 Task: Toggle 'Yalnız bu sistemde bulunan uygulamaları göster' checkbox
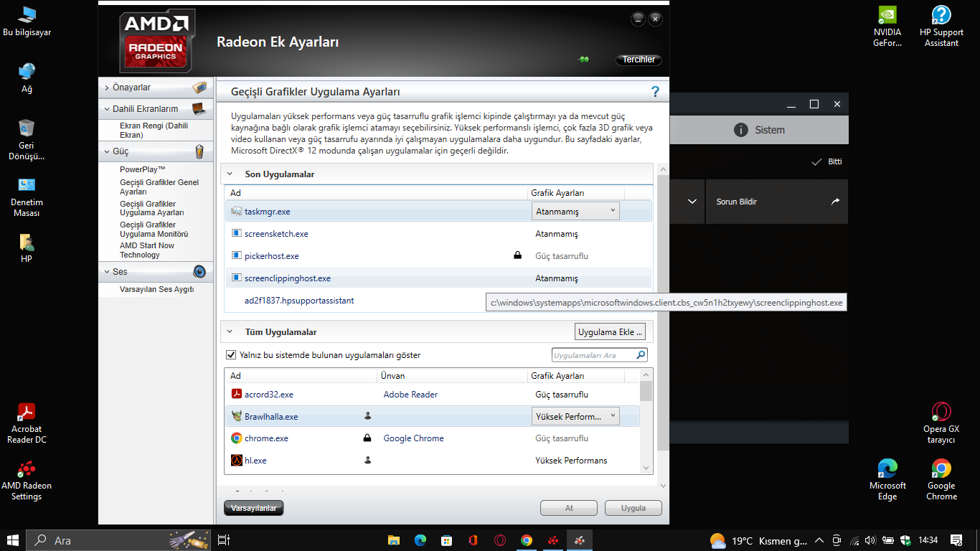[231, 355]
